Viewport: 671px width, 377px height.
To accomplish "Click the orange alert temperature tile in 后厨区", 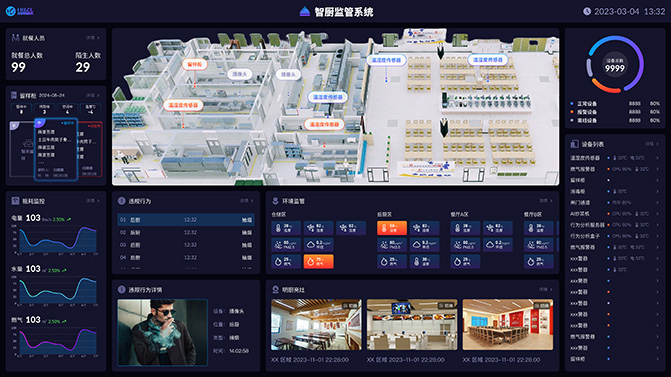I will tap(392, 228).
